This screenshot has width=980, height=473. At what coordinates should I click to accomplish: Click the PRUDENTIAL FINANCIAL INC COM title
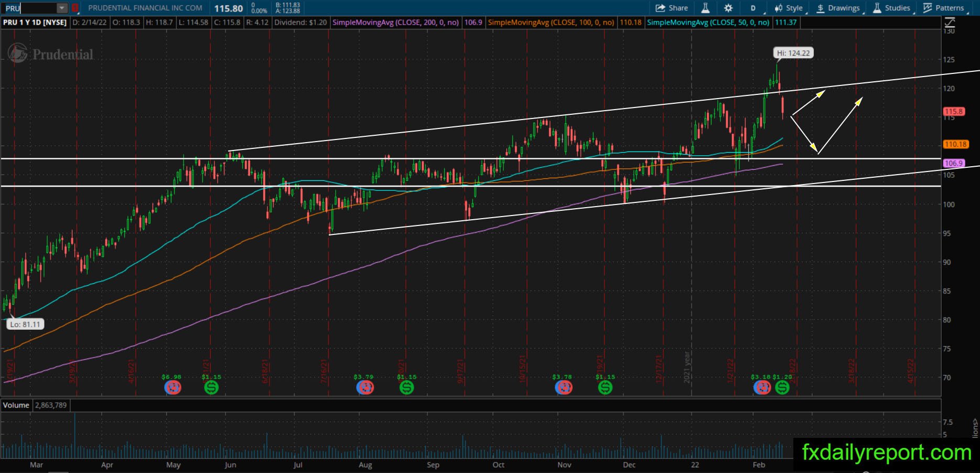pyautogui.click(x=145, y=8)
